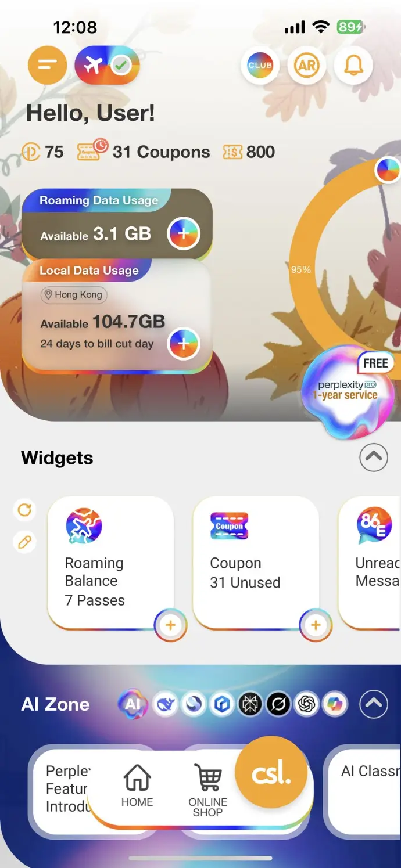Select the ChatGPT icon in AI Zone
The image size is (401, 868).
pos(307,705)
